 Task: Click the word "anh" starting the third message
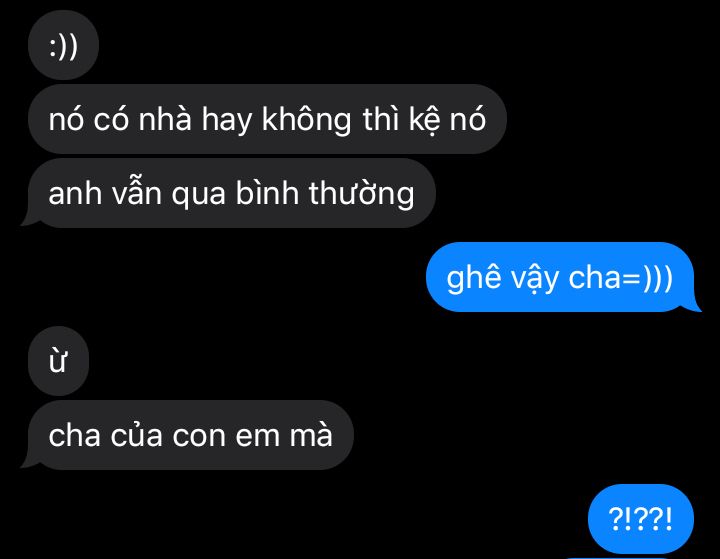point(75,194)
